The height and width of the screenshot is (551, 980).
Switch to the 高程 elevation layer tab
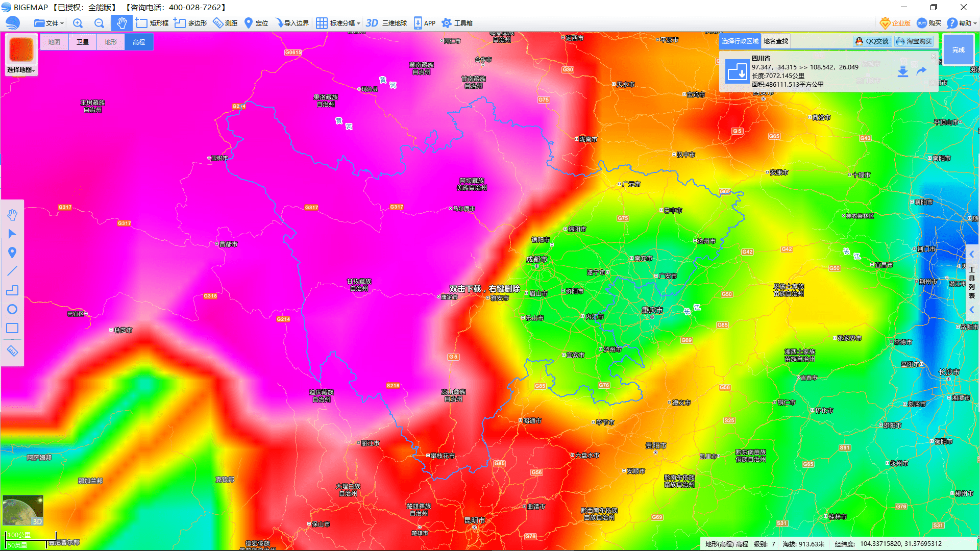(x=139, y=42)
